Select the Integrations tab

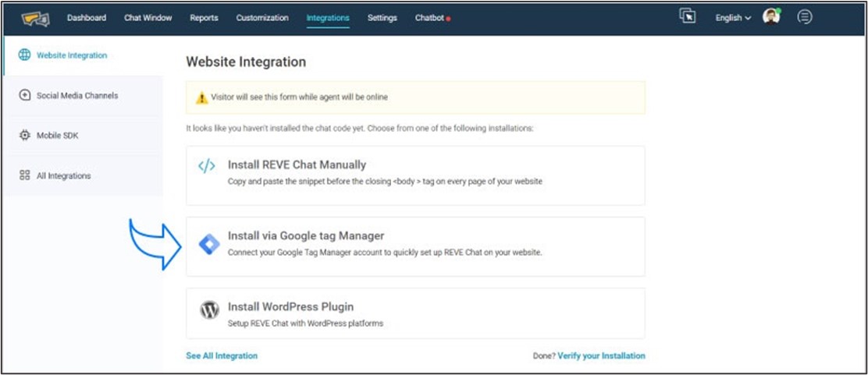pos(328,18)
